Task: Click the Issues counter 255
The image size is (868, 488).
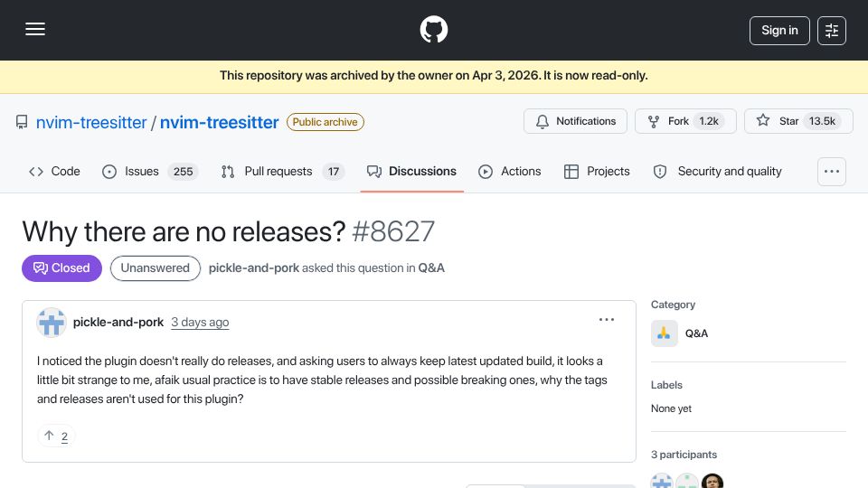Action: click(184, 172)
